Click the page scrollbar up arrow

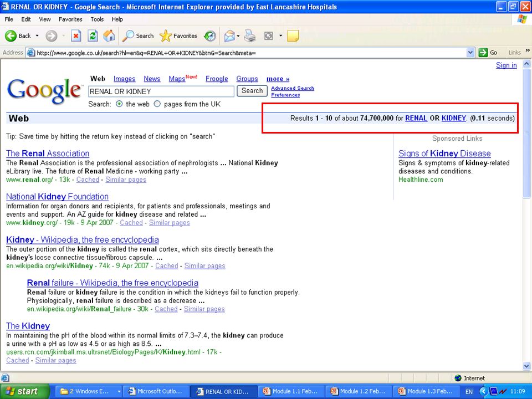pos(526,64)
